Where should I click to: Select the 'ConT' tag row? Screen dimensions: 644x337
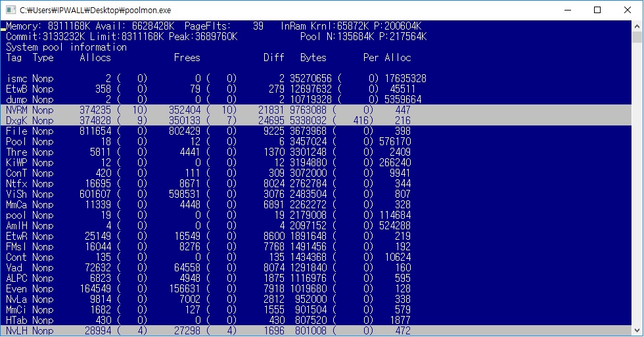316,173
